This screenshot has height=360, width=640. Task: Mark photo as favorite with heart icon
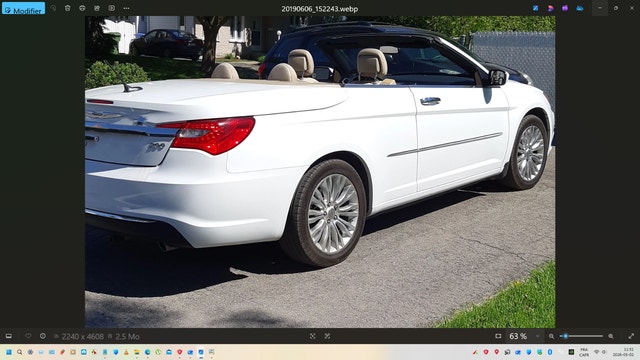coord(28,336)
